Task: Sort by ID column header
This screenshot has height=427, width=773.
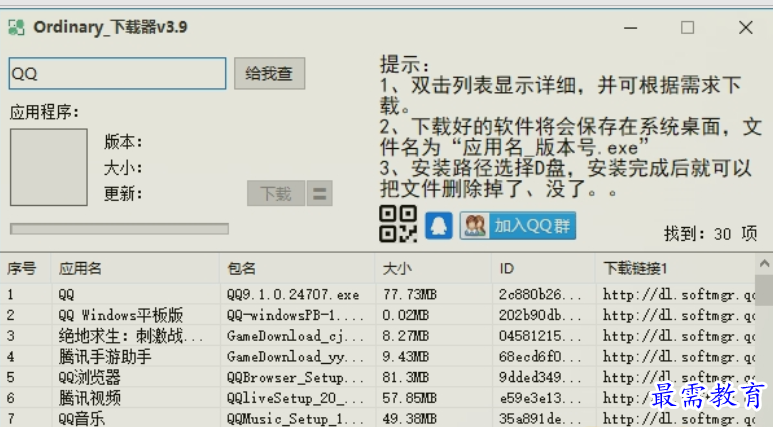Action: point(543,269)
